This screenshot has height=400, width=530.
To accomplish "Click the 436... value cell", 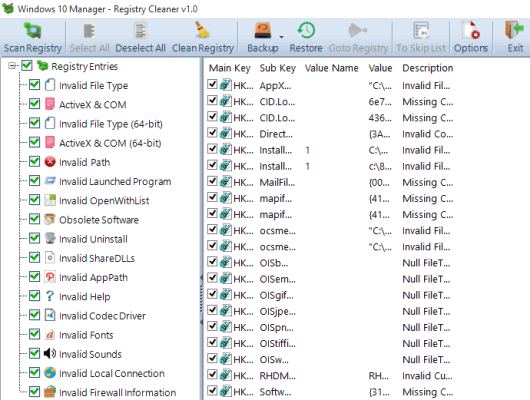I will 380,118.
